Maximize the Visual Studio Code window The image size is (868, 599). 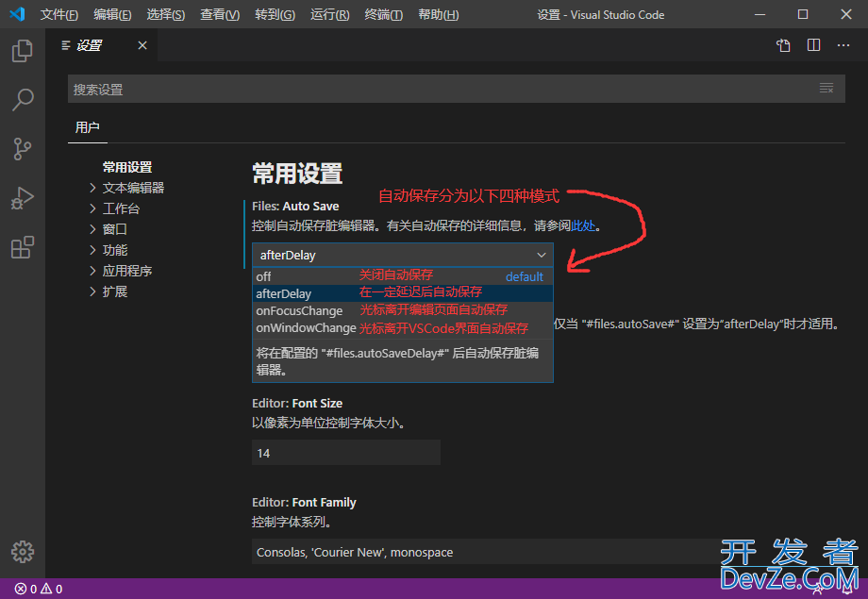[803, 14]
